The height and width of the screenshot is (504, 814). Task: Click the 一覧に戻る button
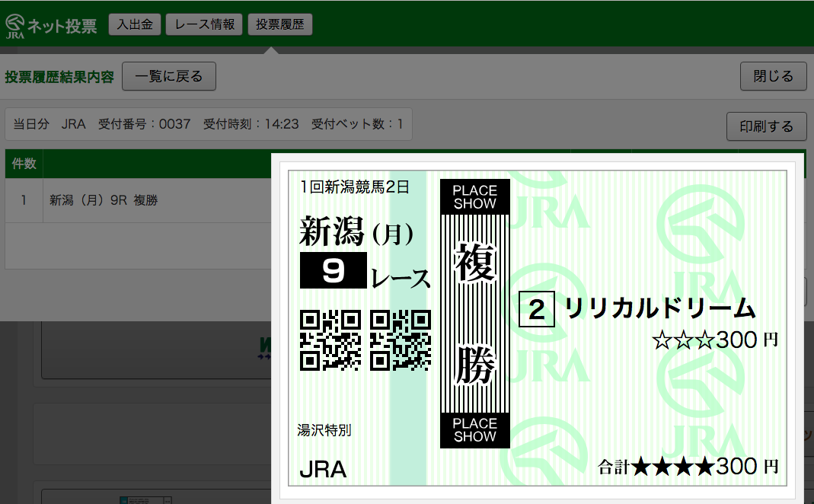click(169, 76)
